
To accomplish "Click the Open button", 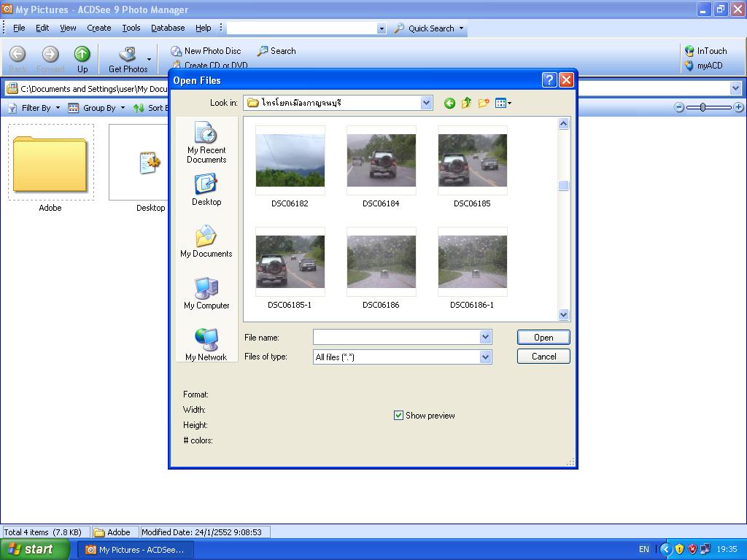I will pos(543,337).
